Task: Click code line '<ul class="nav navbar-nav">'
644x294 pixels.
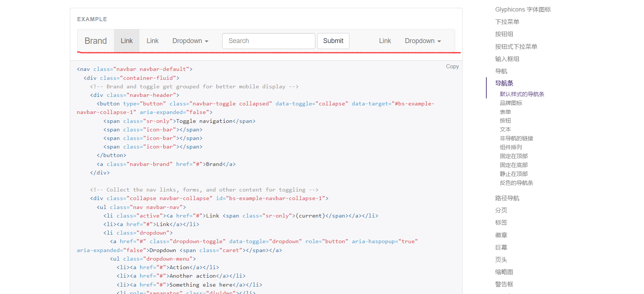Action: click(x=141, y=208)
